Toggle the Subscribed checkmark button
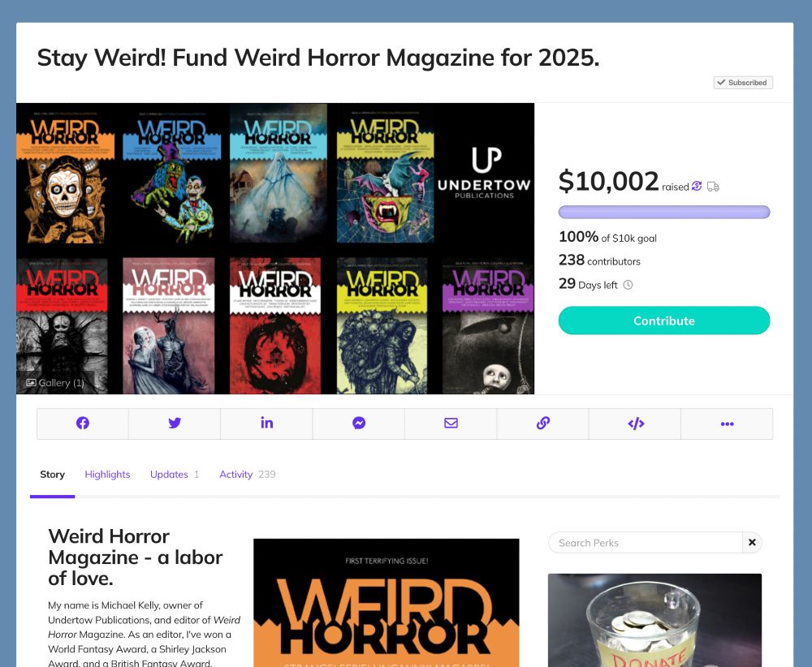812x667 pixels. [x=743, y=82]
